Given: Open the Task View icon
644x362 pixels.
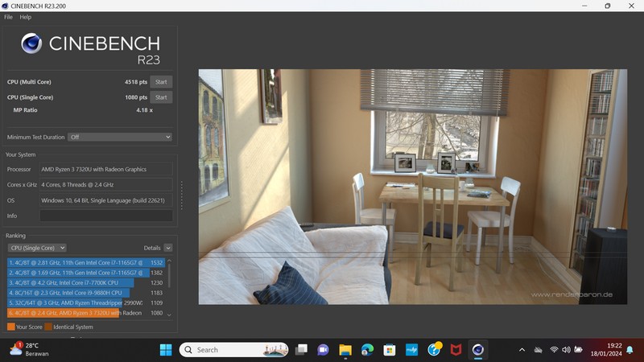Looking at the screenshot, I should [x=301, y=349].
